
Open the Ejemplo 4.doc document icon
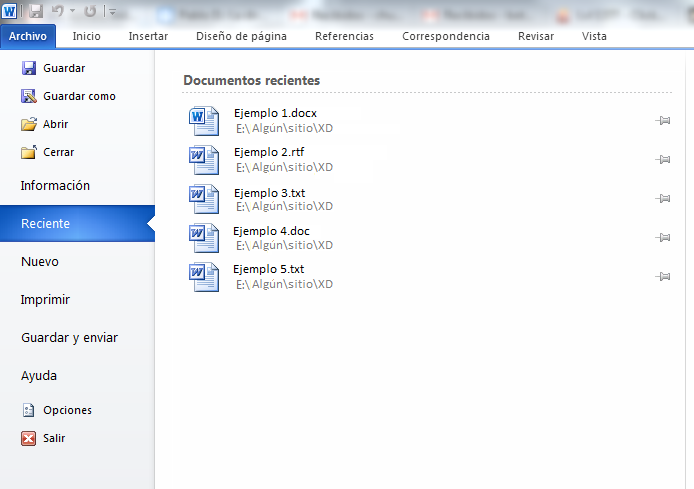pyautogui.click(x=204, y=238)
